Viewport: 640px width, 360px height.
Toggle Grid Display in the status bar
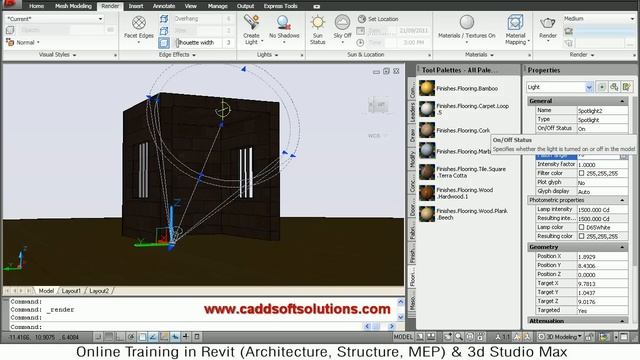tap(109, 337)
